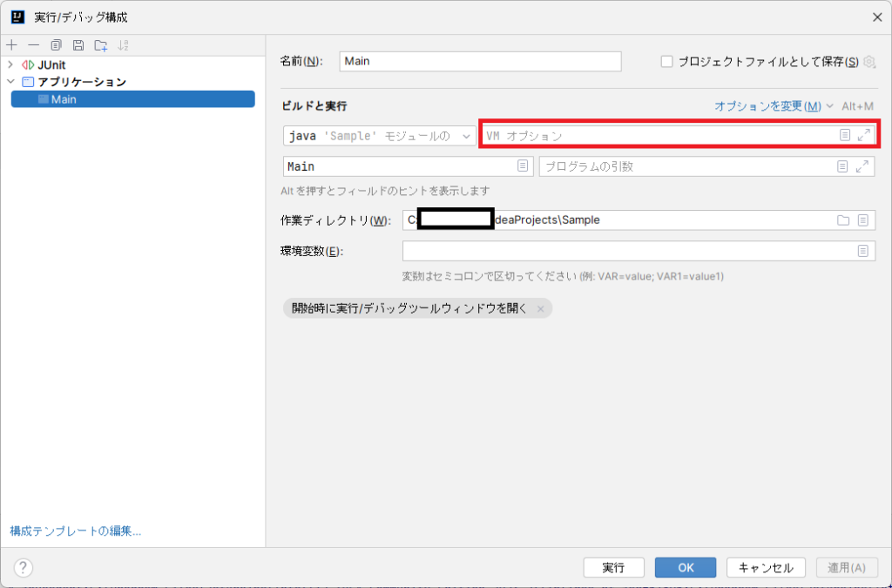Create a new configuration folder
Image resolution: width=892 pixels, height=588 pixels.
pyautogui.click(x=102, y=45)
